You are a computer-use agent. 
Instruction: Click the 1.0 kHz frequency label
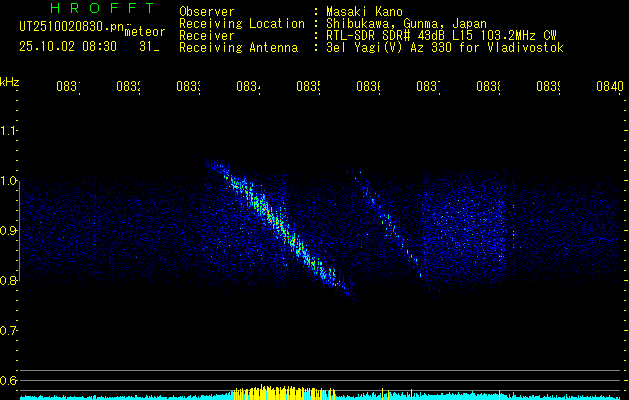coord(8,181)
